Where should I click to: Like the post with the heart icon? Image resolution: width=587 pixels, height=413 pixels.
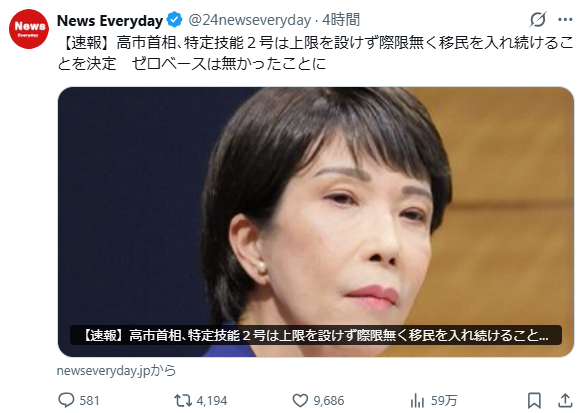pos(300,401)
